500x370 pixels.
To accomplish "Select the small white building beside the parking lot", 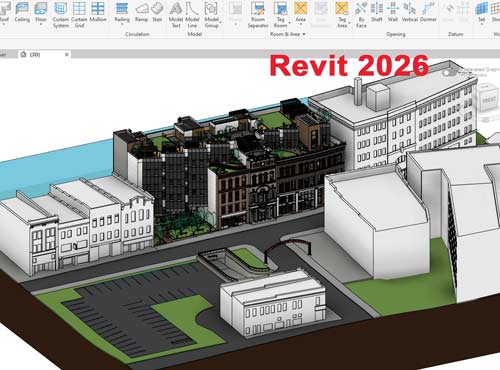I will pos(273,303).
